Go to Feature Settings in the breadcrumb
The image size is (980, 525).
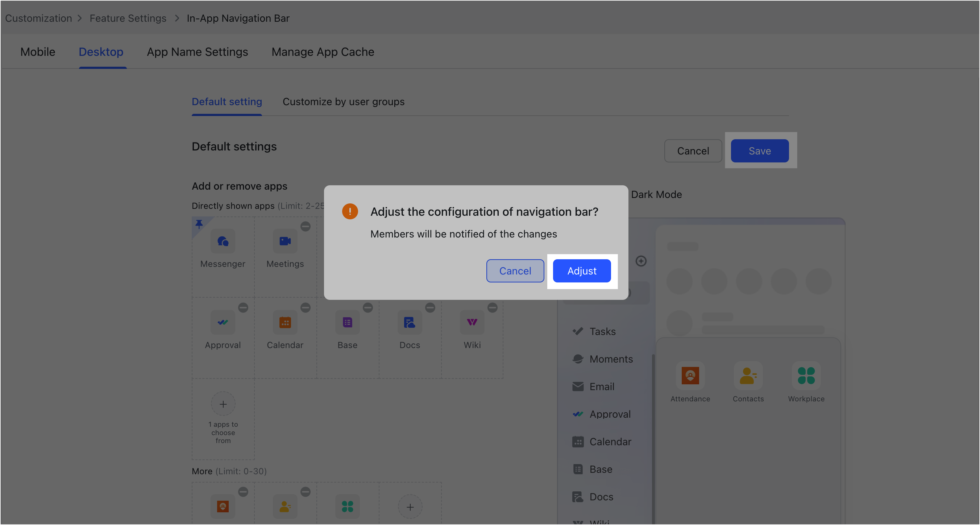[x=128, y=18]
